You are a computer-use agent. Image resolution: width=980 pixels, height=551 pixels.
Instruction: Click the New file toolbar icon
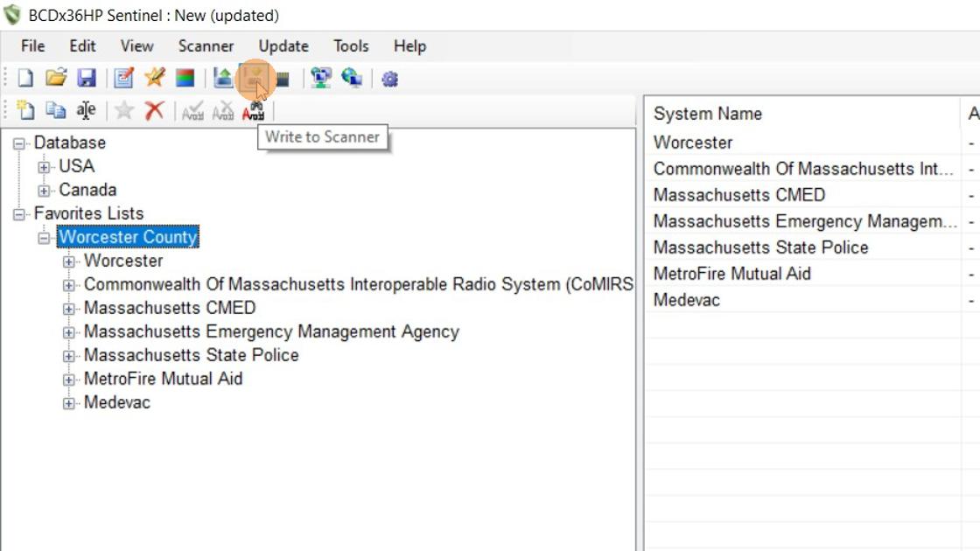[25, 78]
